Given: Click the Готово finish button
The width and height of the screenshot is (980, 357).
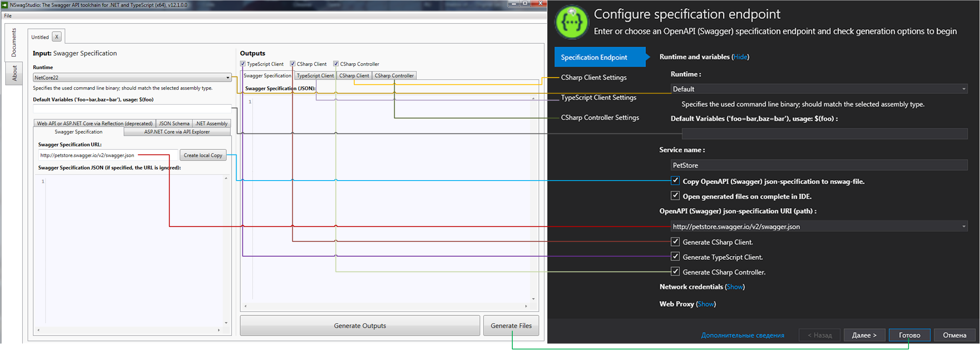Looking at the screenshot, I should point(909,335).
